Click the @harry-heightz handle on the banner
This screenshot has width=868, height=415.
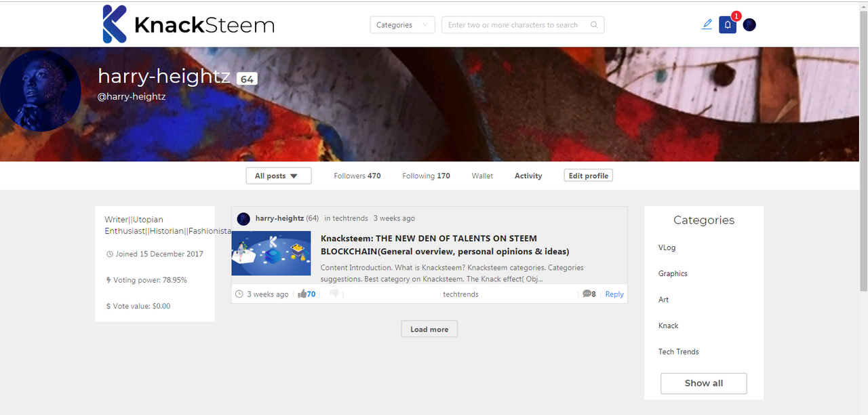(x=132, y=97)
